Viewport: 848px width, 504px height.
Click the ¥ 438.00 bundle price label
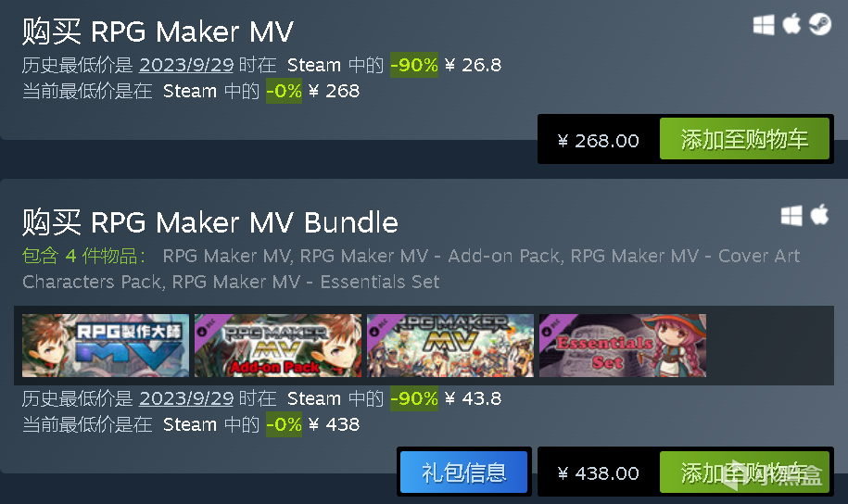[x=598, y=473]
